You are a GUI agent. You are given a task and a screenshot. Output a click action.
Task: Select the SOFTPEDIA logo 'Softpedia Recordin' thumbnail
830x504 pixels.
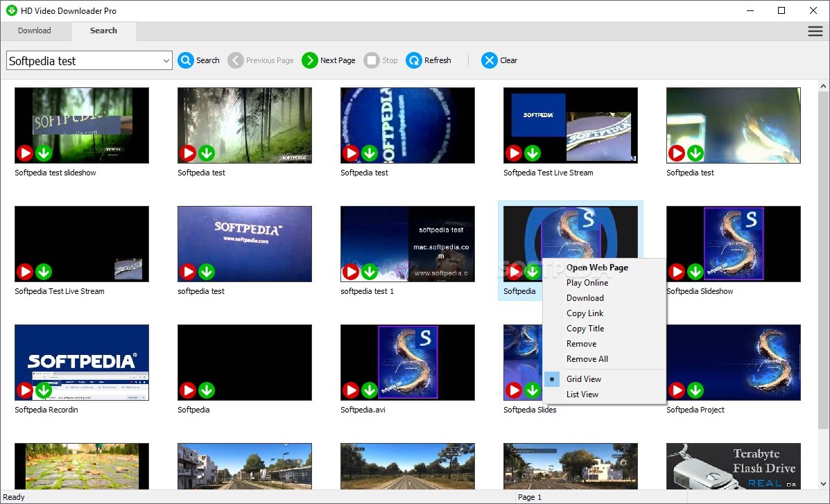tap(82, 362)
